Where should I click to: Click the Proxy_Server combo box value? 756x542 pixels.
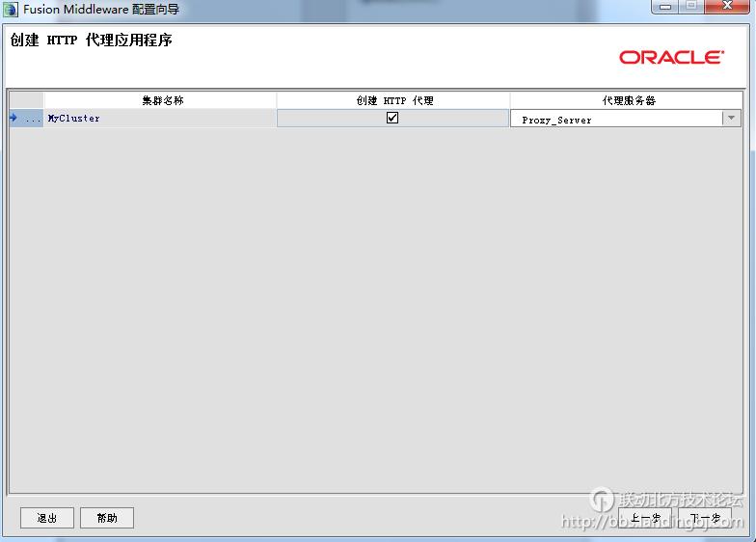(617, 120)
